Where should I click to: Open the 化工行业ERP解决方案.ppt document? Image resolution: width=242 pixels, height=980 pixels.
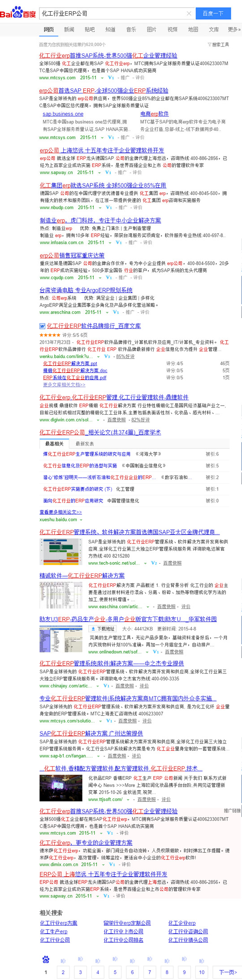pos(70,363)
